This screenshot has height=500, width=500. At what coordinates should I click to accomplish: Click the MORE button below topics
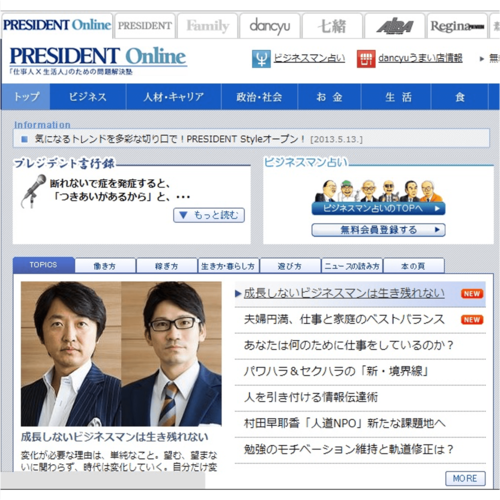465,478
